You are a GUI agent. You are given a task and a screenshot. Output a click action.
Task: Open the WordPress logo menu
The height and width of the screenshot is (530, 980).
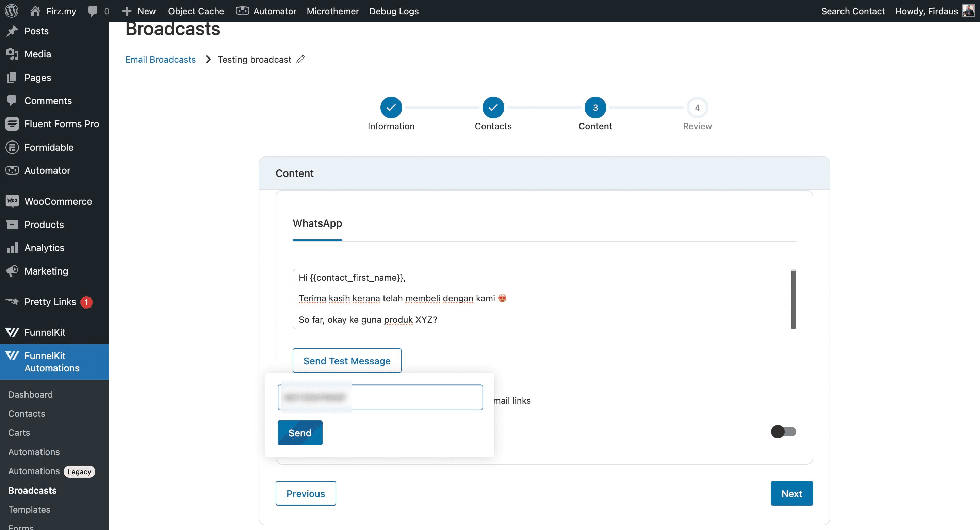click(x=12, y=11)
